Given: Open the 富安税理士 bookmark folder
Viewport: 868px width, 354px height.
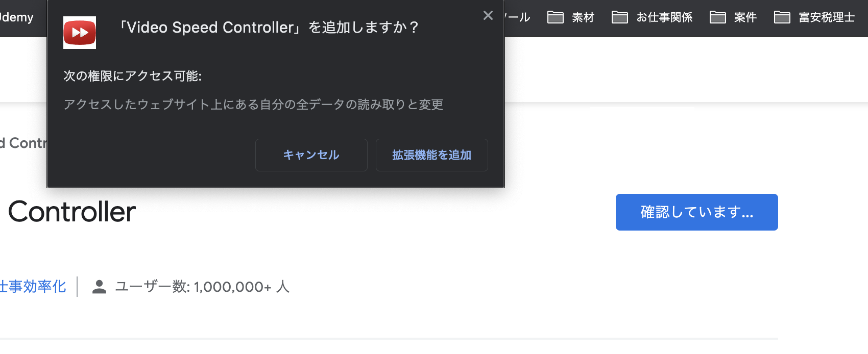Looking at the screenshot, I should tap(814, 17).
